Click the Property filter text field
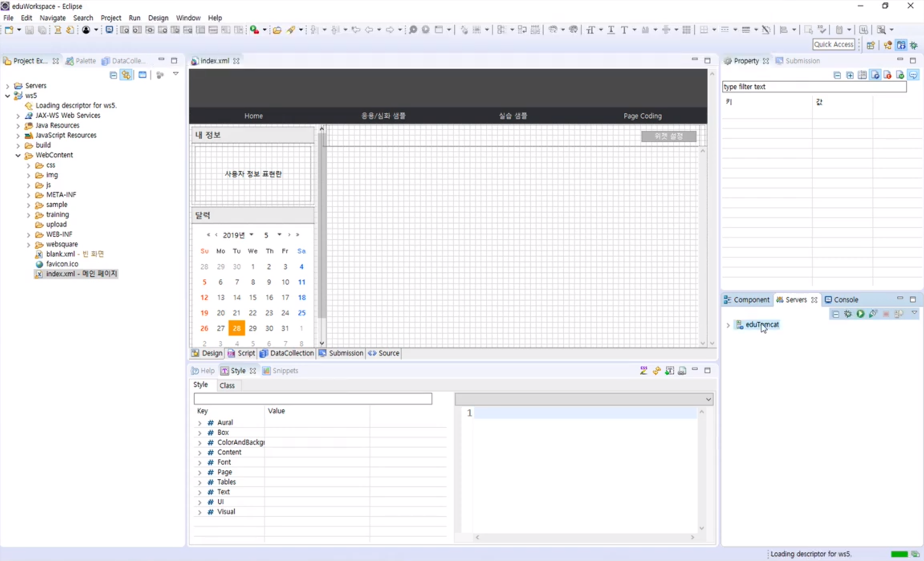This screenshot has width=924, height=561. [x=813, y=87]
